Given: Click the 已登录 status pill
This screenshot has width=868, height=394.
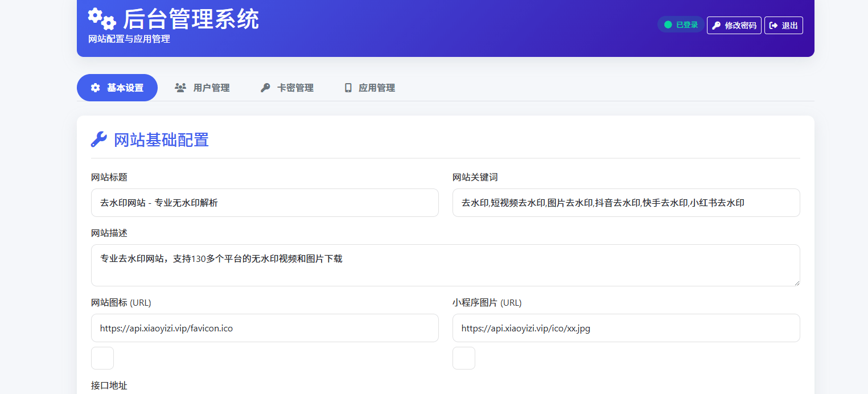Looking at the screenshot, I should [x=680, y=24].
